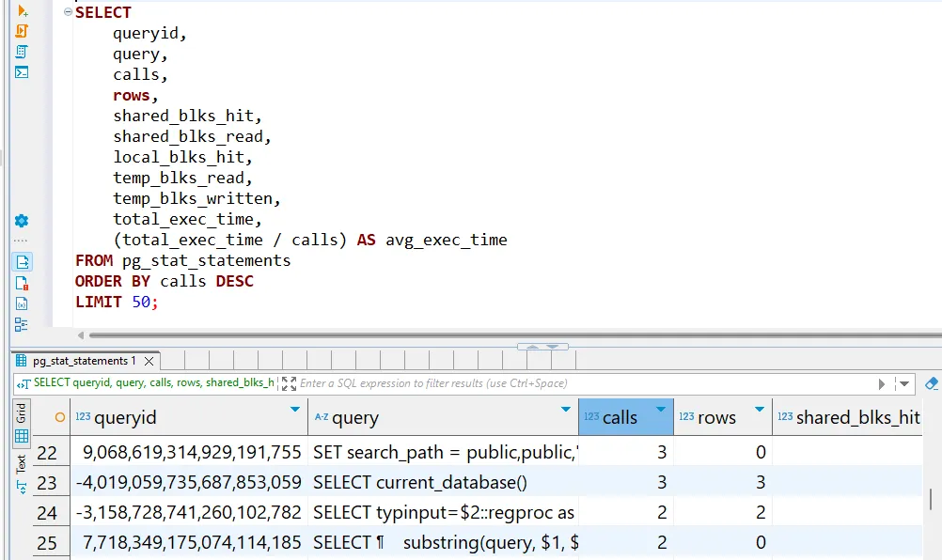Click the blue document script icon below the orange one

pyautogui.click(x=22, y=52)
